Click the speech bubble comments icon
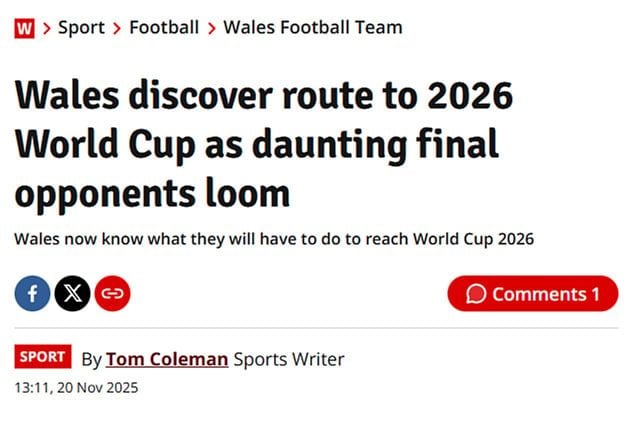Viewport: 635px width, 422px height. (x=477, y=294)
